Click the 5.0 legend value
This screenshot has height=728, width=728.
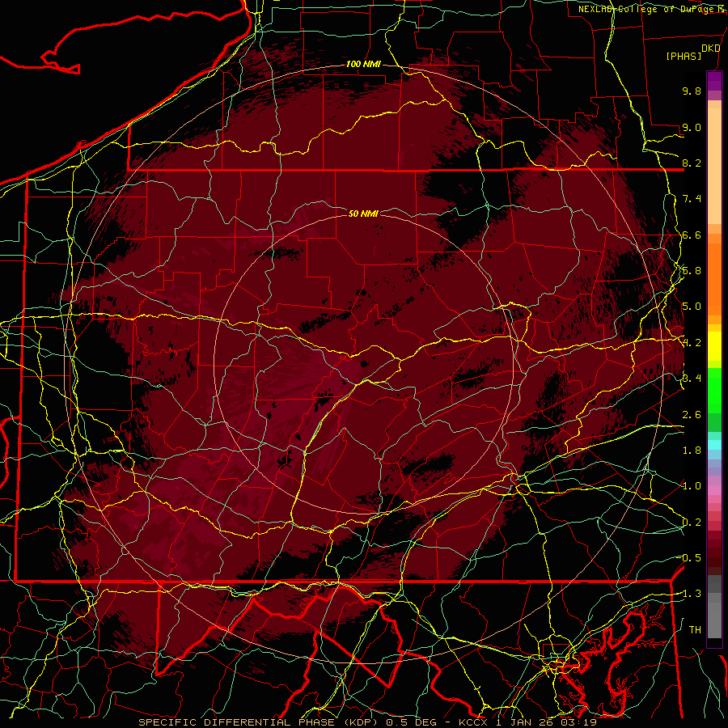tap(692, 307)
